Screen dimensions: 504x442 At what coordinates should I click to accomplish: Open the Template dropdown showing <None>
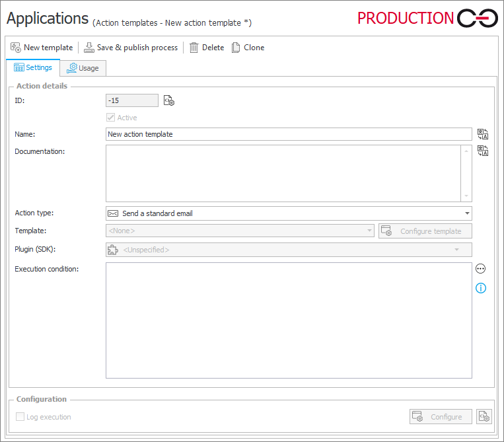pyautogui.click(x=240, y=231)
